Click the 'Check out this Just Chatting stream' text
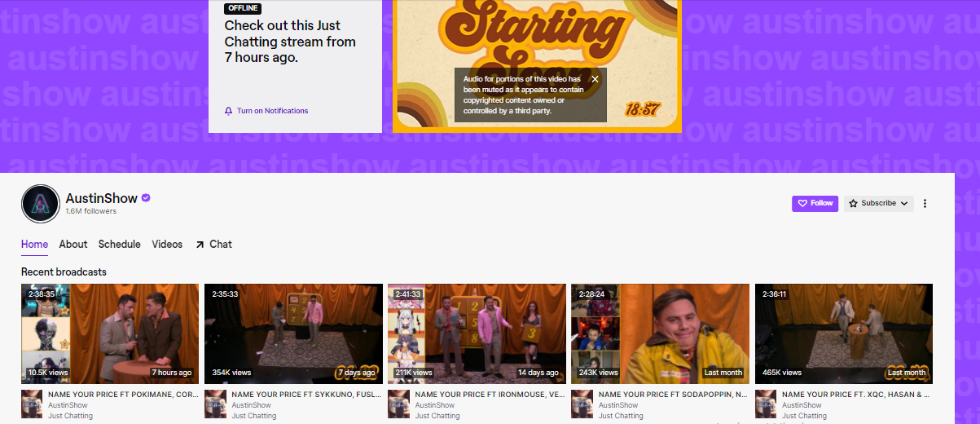Screen dimensions: 980x424 (290, 42)
